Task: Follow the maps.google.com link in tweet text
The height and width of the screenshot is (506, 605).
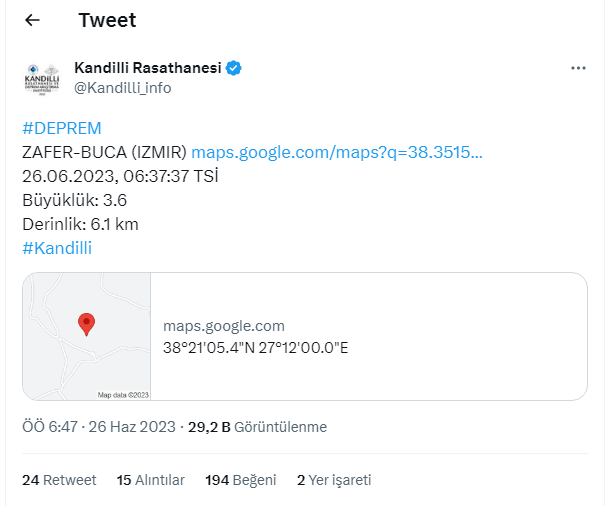Action: click(336, 152)
